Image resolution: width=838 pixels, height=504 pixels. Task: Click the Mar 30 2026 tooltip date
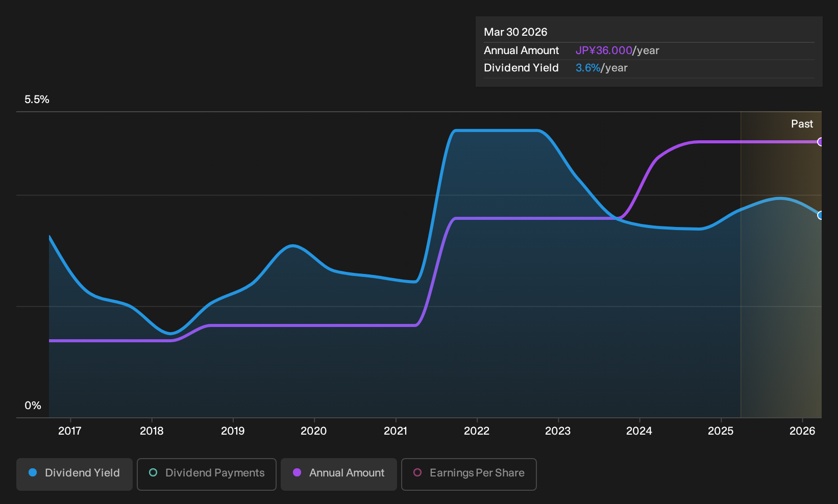click(515, 32)
